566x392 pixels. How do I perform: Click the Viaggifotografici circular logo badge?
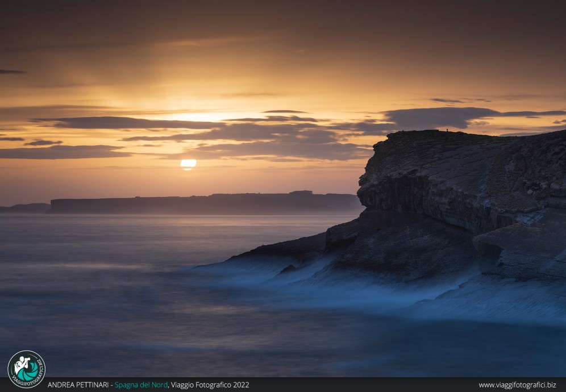[x=26, y=369]
